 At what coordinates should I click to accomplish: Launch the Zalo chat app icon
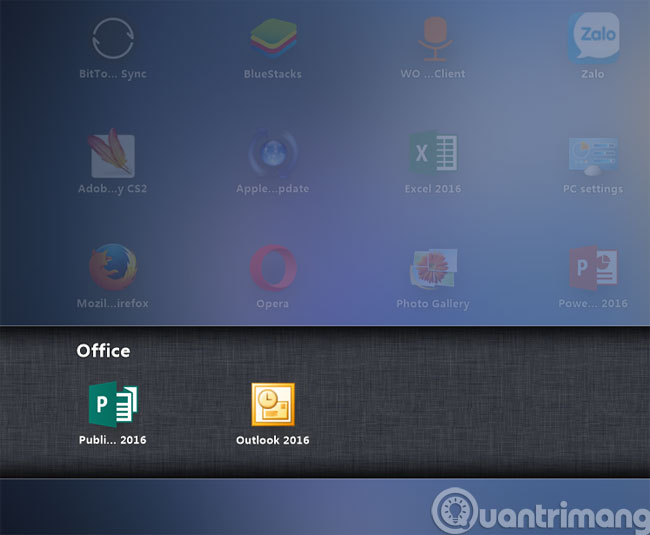[594, 38]
